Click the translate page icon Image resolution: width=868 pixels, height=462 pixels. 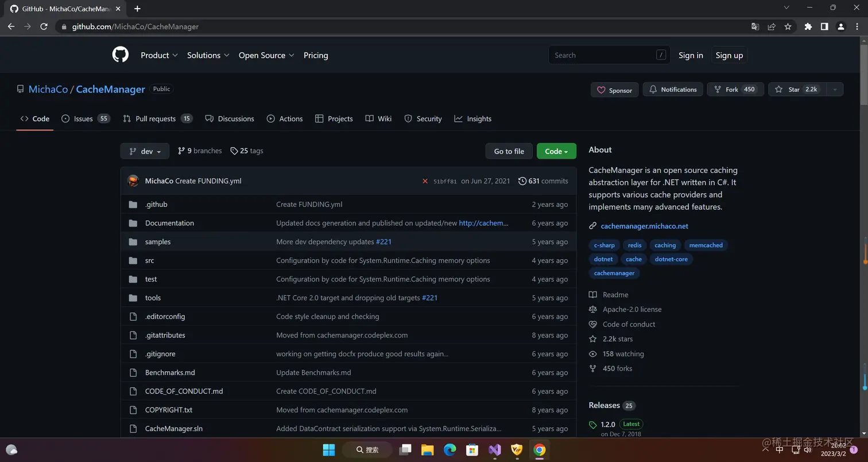755,26
